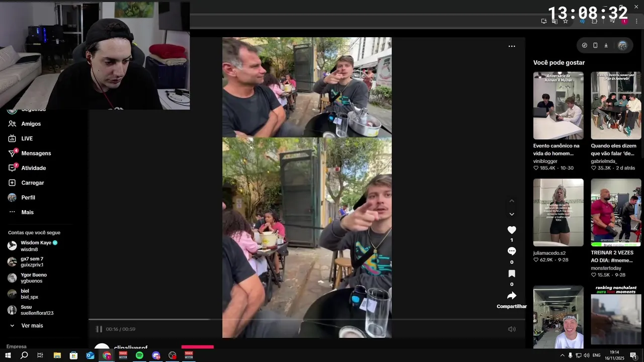The image size is (644, 362).
Task: Open 'TREINAR 2 VEZES AO DIA' video thumbnail
Action: 616,212
